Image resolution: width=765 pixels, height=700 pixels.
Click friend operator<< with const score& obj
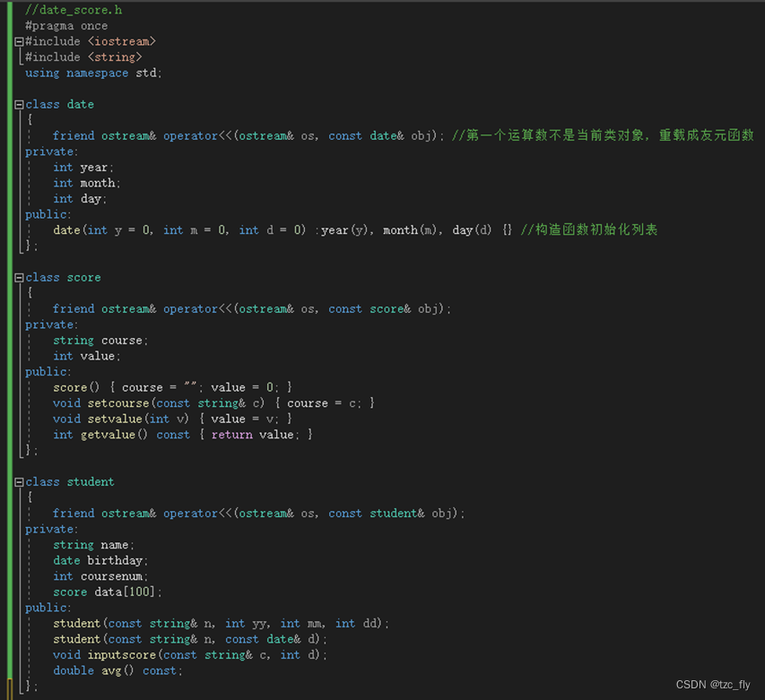click(x=252, y=309)
